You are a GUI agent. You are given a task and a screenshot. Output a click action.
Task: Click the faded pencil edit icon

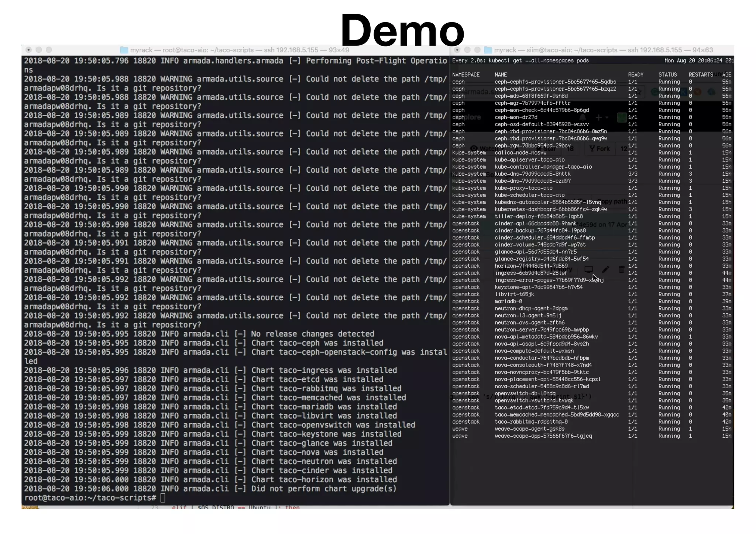606,269
